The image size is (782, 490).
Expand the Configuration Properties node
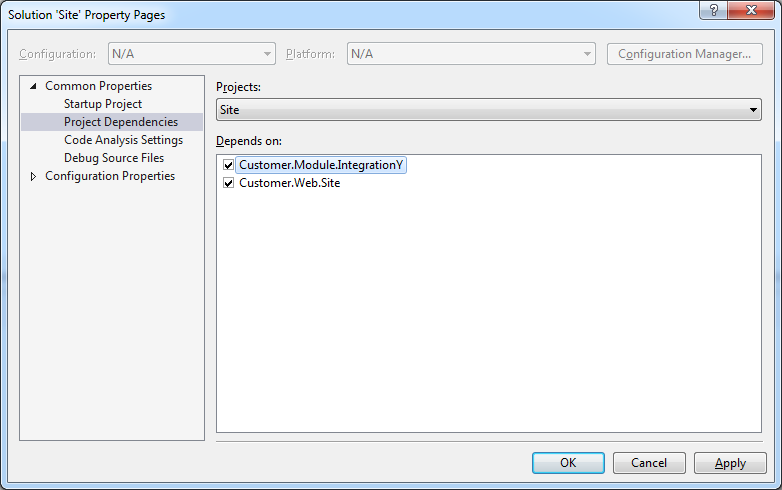33,177
